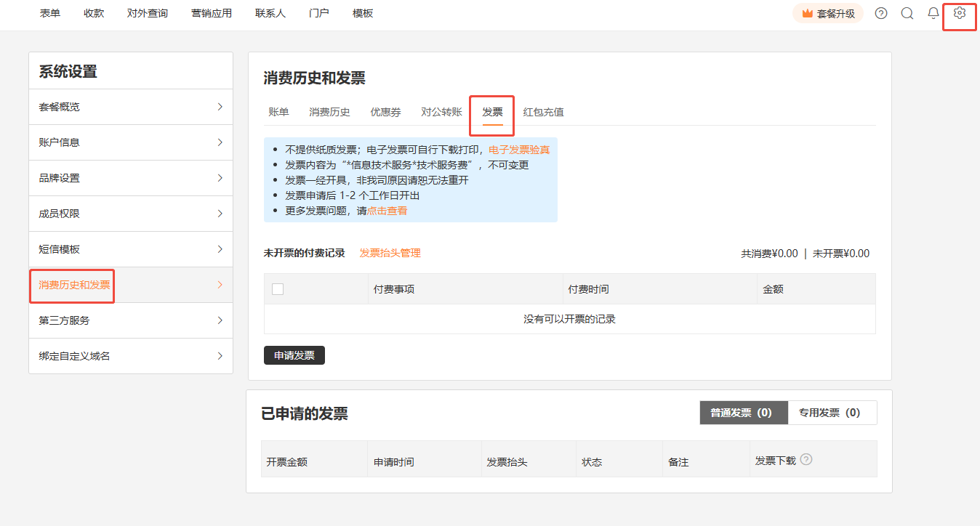Open 套餐概览 in the settings sidebar
980x526 pixels.
(131, 107)
